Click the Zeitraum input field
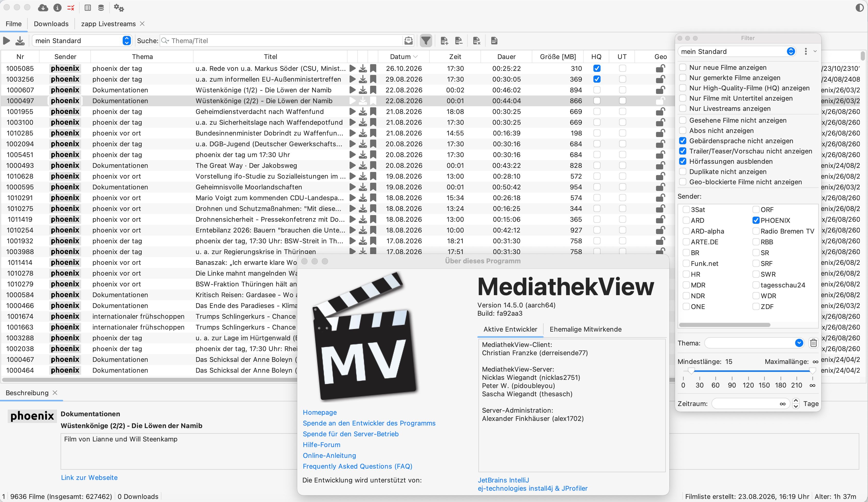The image size is (868, 502). (750, 403)
